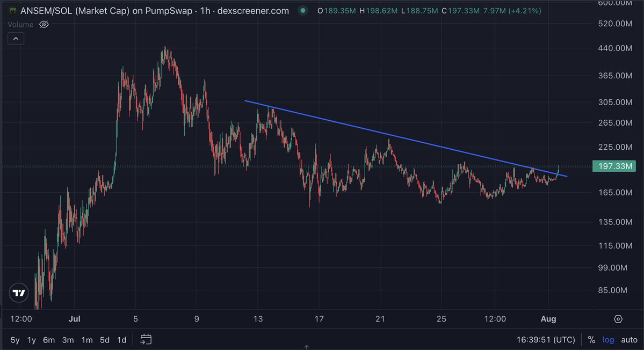Click the ANSEM token avatar icon

[13, 11]
